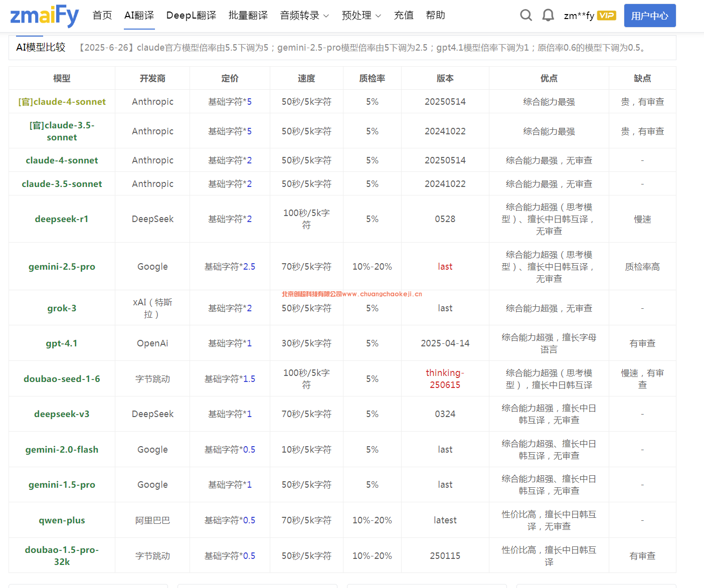This screenshot has width=704, height=588.
Task: Click the zmaiFy logo
Action: pyautogui.click(x=44, y=16)
